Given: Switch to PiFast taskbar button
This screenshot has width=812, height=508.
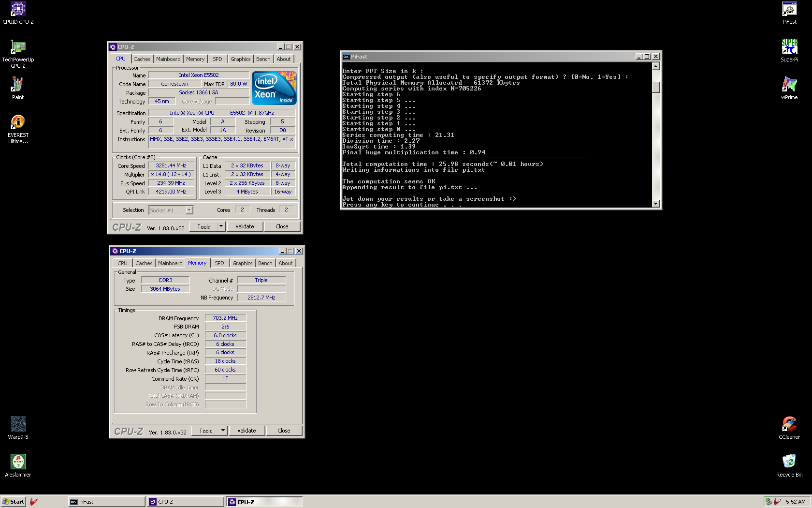Looking at the screenshot, I should tap(107, 502).
